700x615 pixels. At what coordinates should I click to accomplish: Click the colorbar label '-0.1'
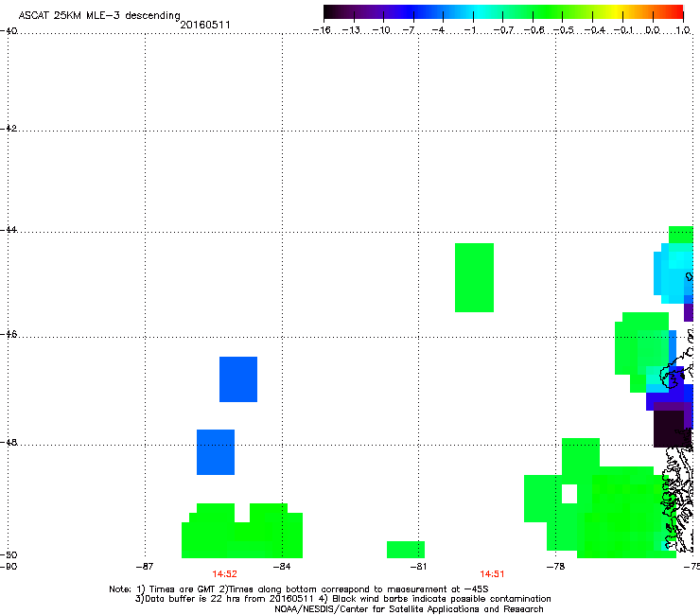tap(623, 30)
